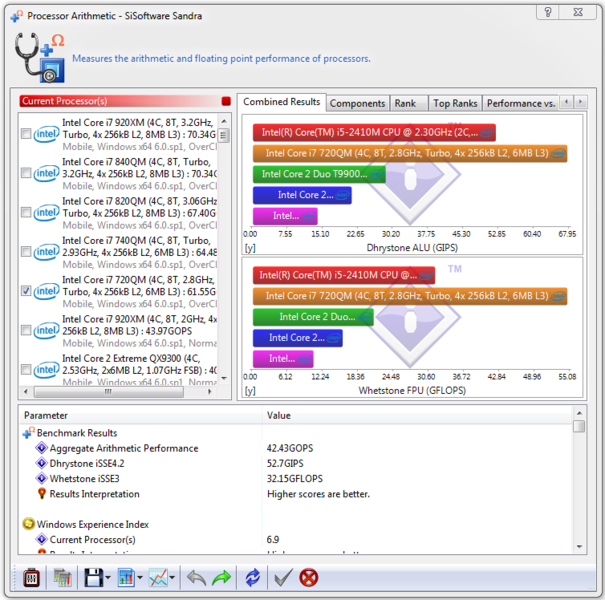
Task: Open the bar chart icon dropdown arrow
Action: coord(140,578)
